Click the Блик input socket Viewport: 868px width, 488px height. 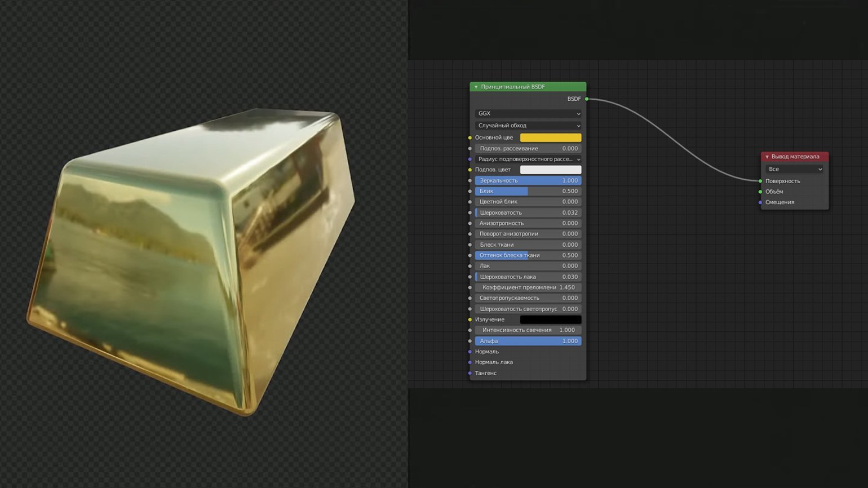(470, 191)
